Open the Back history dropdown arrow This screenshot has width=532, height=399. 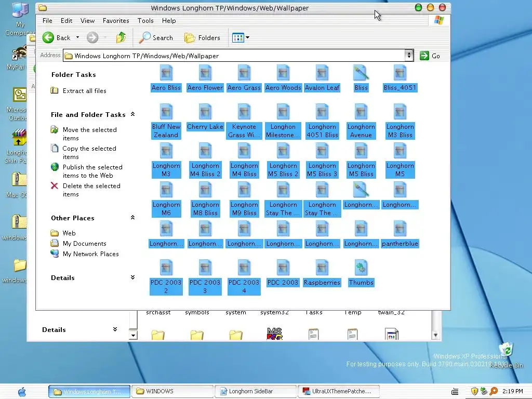point(77,37)
